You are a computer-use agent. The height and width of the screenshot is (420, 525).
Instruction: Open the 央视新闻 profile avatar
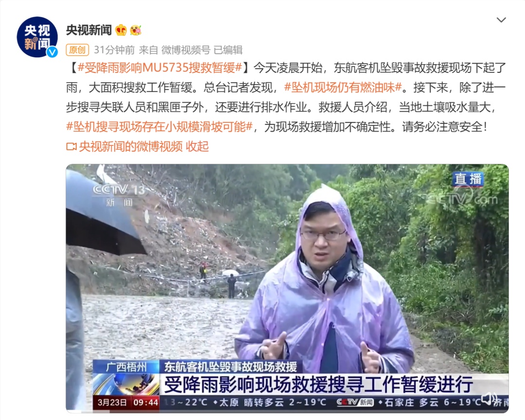[x=37, y=37]
